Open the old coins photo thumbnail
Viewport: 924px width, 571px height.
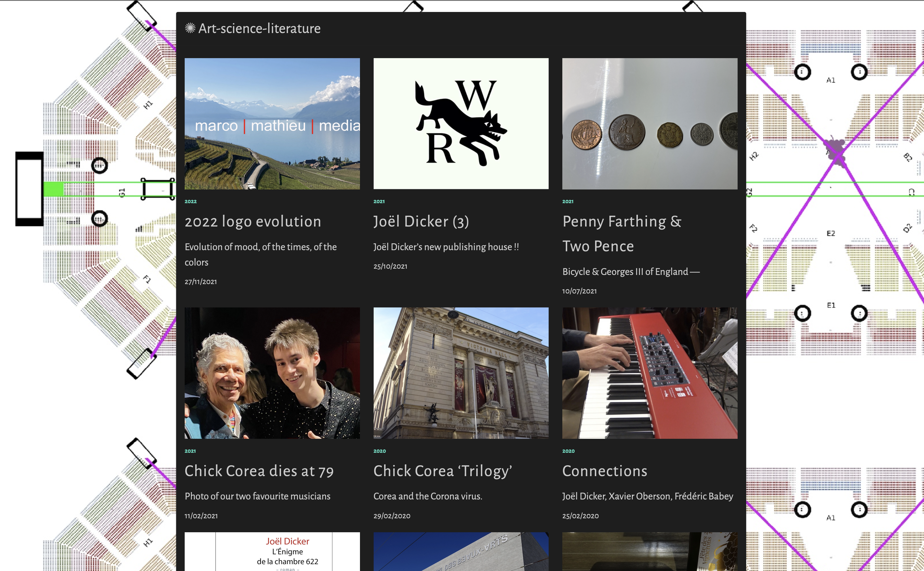[649, 123]
